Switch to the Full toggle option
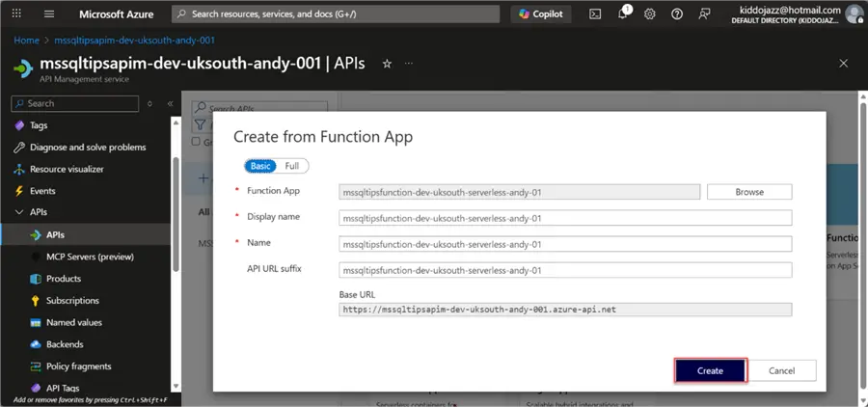The height and width of the screenshot is (407, 868). click(291, 166)
